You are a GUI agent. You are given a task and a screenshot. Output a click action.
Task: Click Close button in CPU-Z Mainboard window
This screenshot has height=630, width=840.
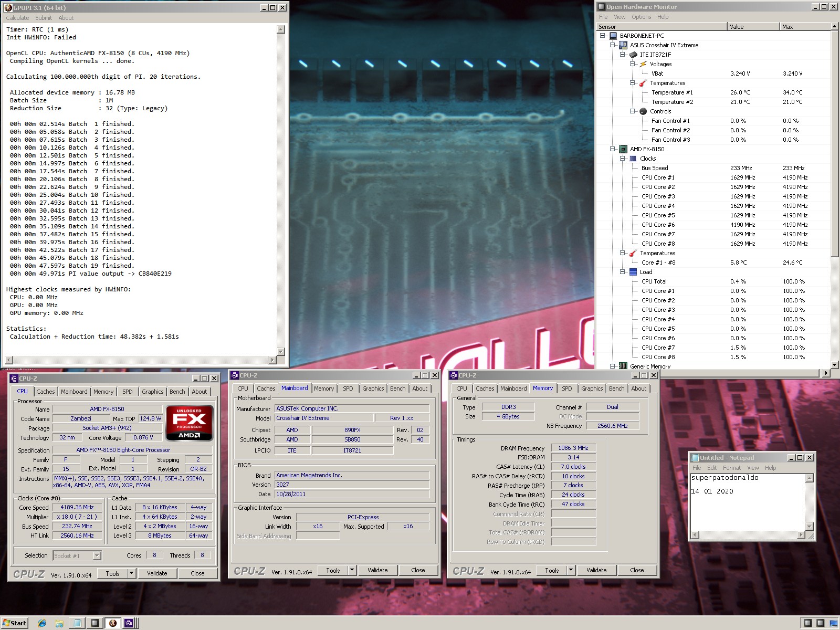coord(418,570)
